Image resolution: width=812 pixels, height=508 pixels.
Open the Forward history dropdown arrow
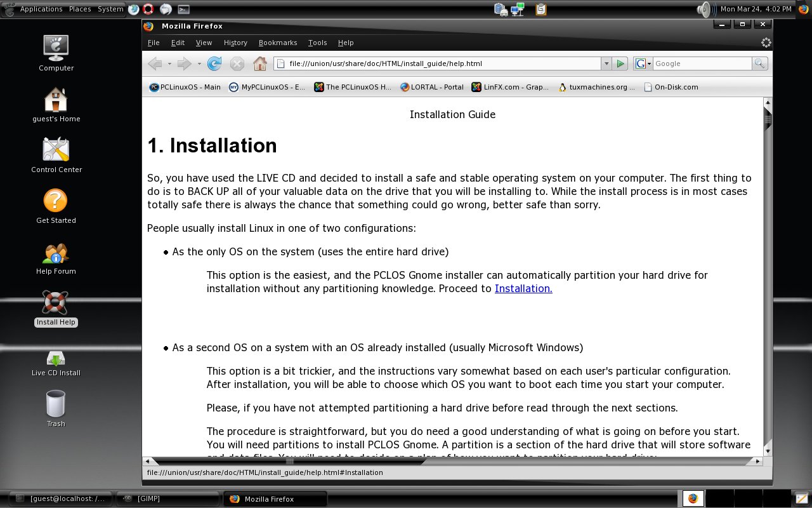199,63
